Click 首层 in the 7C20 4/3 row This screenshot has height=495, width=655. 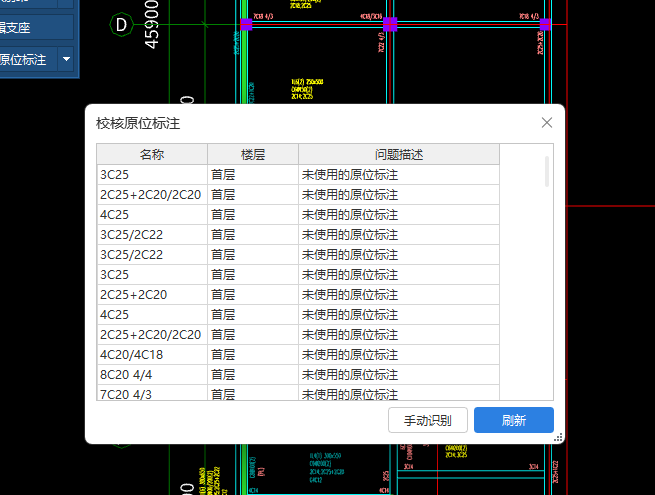coord(223,394)
